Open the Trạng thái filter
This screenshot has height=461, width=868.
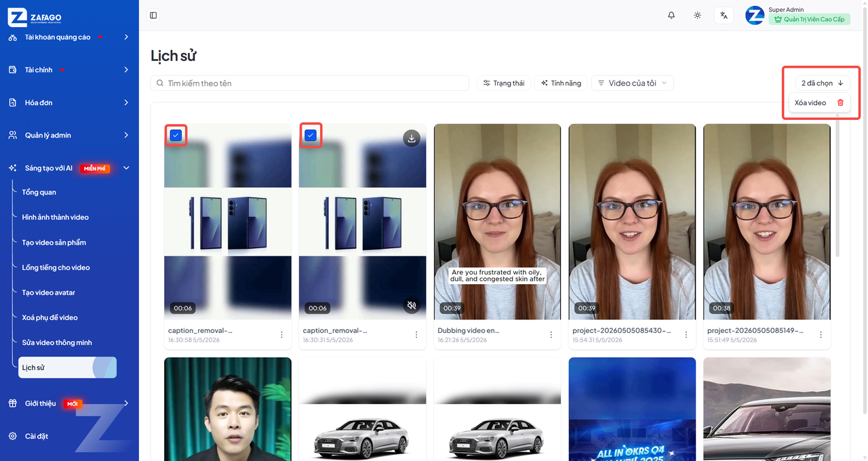(504, 83)
